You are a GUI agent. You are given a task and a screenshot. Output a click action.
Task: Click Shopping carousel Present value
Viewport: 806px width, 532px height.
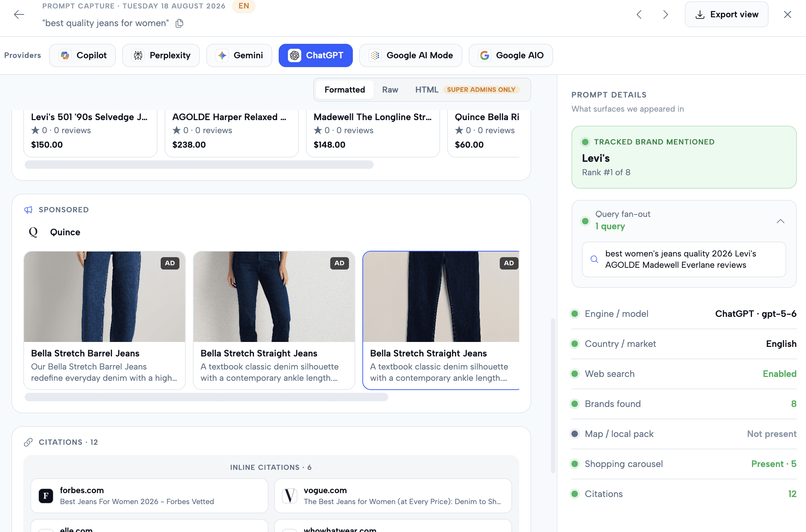pyautogui.click(x=774, y=464)
